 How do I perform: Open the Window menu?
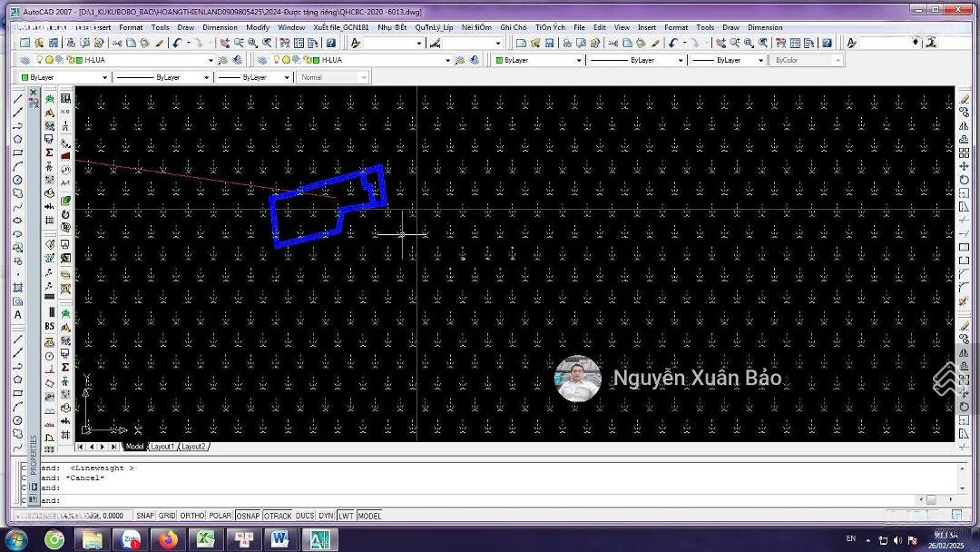(291, 27)
